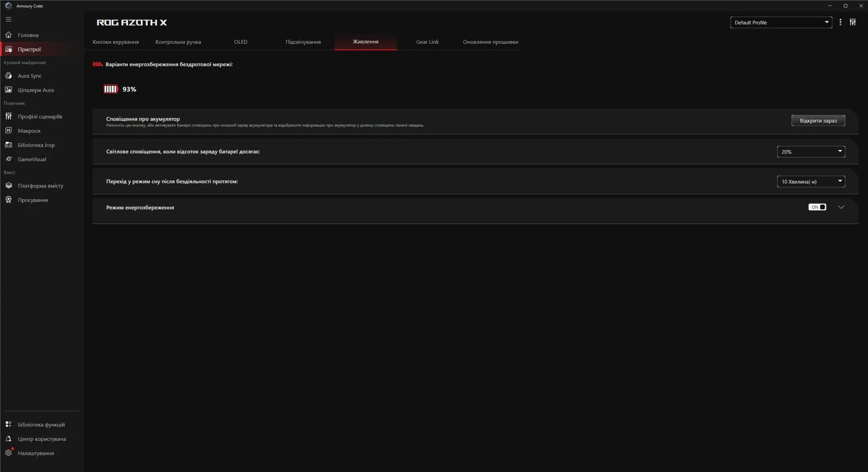Open the Default Profile dropdown
The width and height of the screenshot is (868, 472).
(x=781, y=23)
